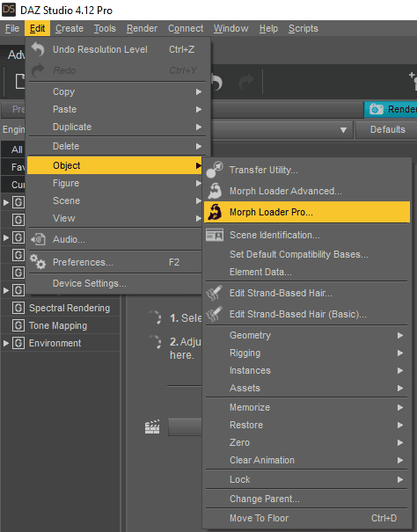417x532 pixels.
Task: Click the Scene Identification icon
Action: coord(215,235)
